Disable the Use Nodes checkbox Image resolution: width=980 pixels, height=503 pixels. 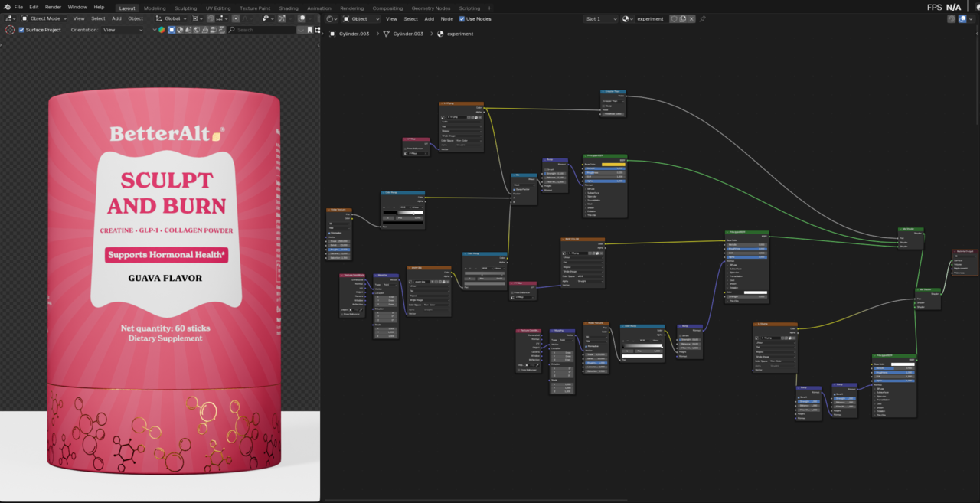coord(462,18)
